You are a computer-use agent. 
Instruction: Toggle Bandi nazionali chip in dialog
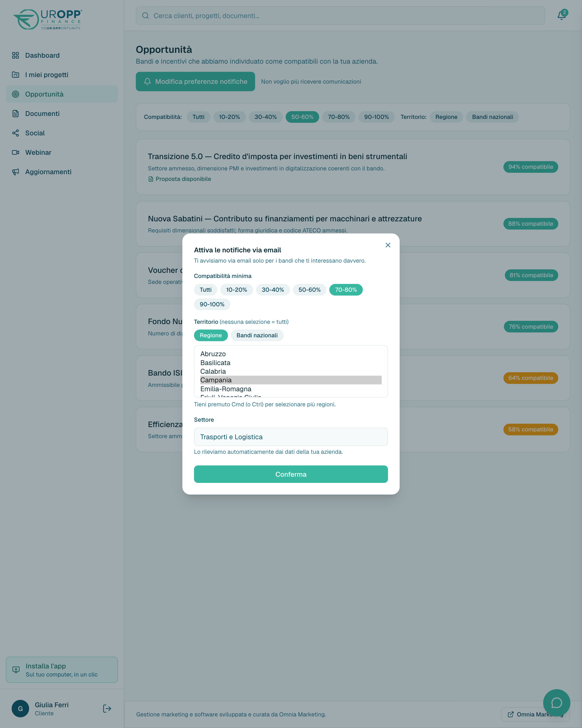[x=257, y=335]
